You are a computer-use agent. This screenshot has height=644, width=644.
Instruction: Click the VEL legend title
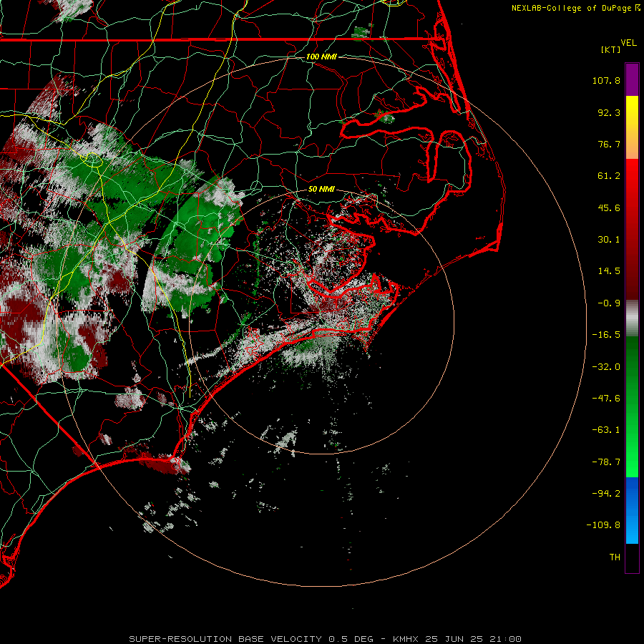click(628, 43)
